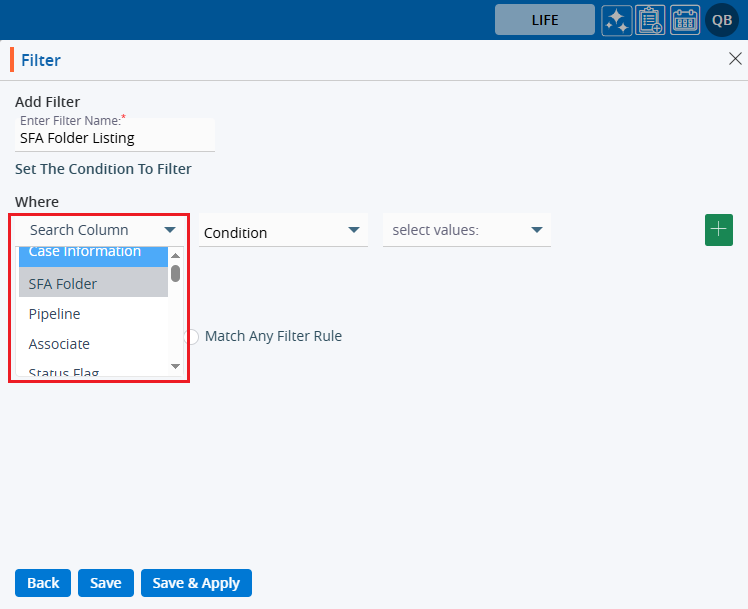Choose SFA Folder from column list
Viewport: 748px width, 609px height.
point(93,284)
